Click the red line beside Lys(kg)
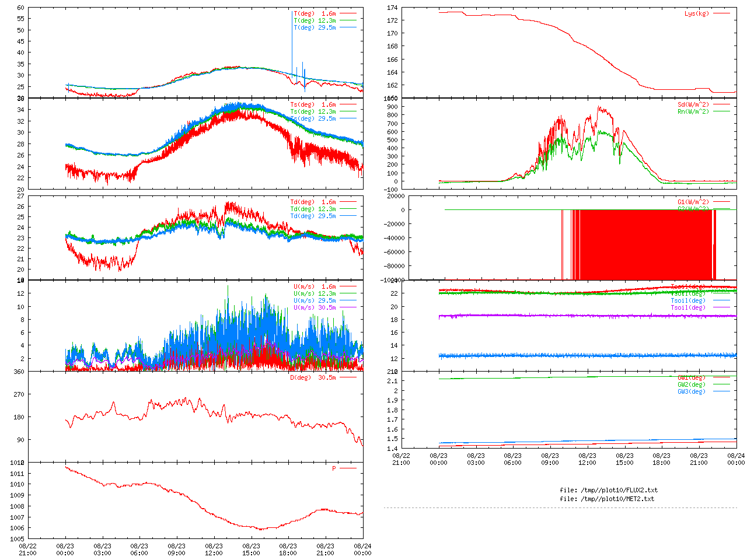 pyautogui.click(x=721, y=13)
